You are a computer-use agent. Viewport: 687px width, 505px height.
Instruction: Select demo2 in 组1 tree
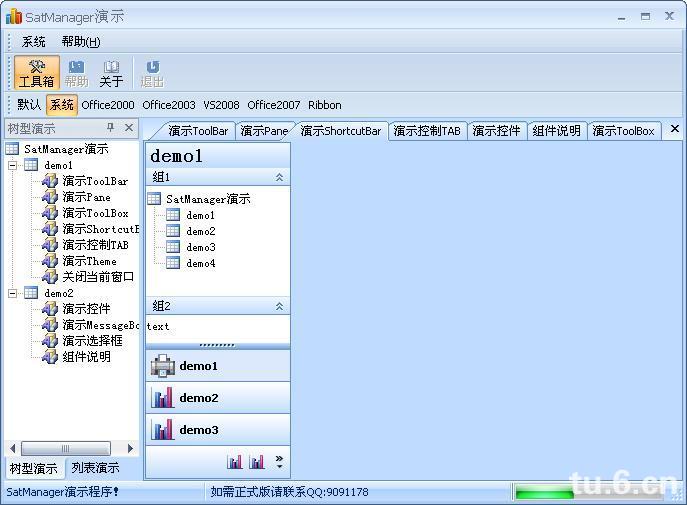click(201, 231)
